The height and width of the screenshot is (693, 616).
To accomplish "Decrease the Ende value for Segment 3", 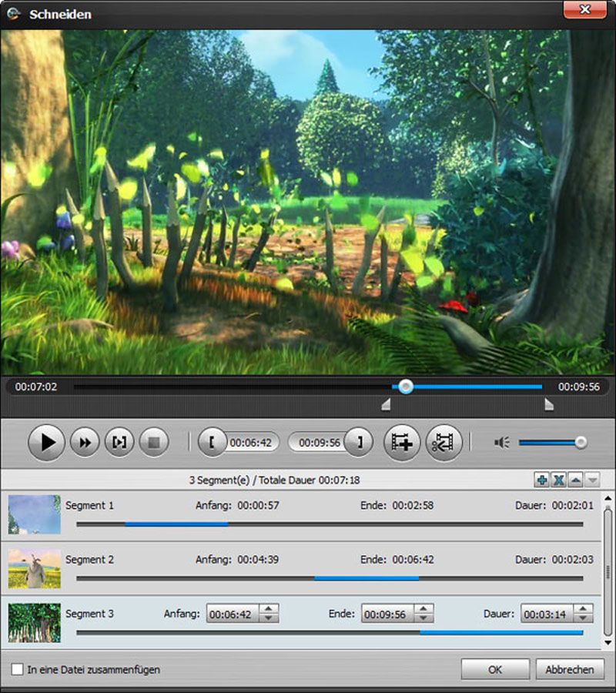I will tap(423, 618).
